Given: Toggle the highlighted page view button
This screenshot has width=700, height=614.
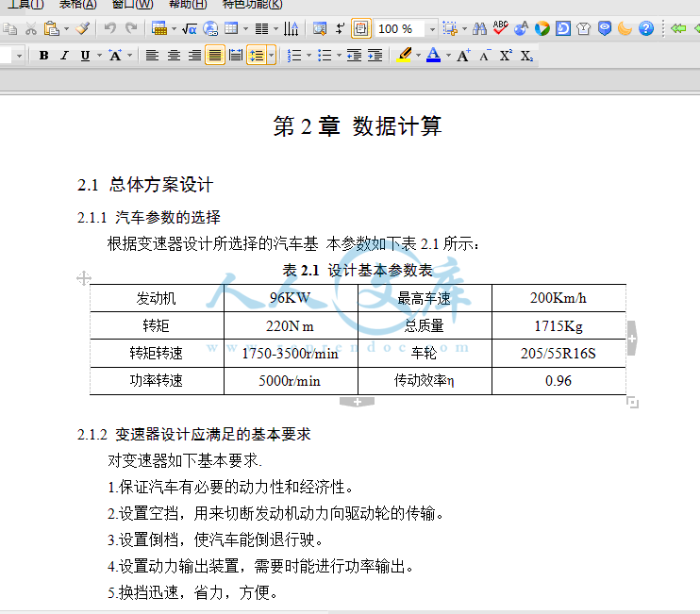Looking at the screenshot, I should point(361,29).
